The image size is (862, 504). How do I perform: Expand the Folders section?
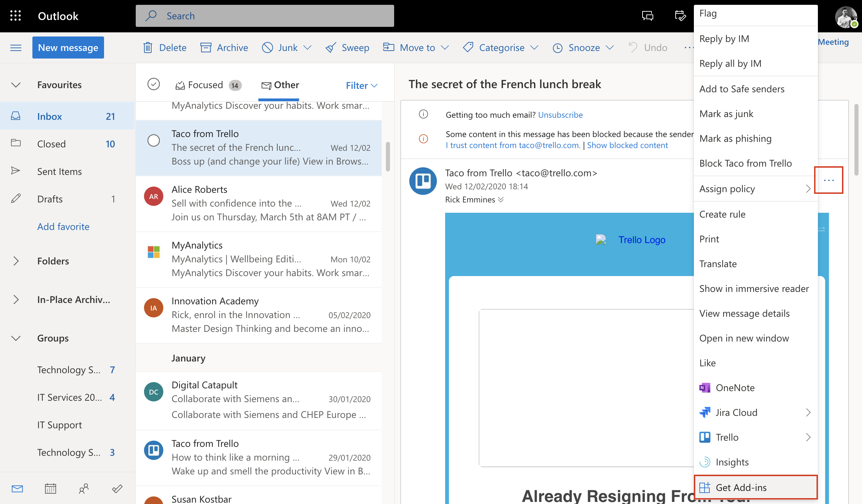16,261
